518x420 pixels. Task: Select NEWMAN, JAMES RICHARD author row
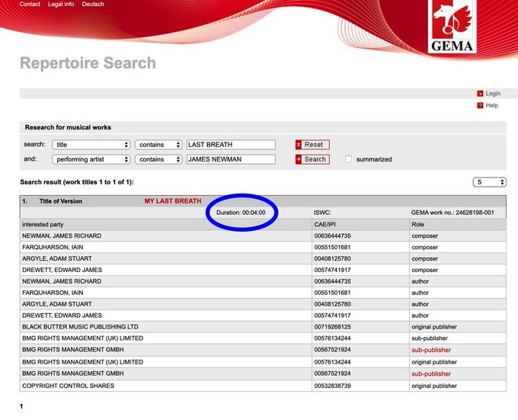click(263, 281)
